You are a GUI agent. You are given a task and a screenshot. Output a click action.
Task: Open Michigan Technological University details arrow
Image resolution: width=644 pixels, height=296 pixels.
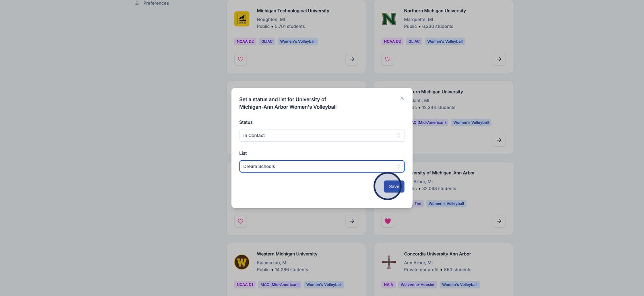click(352, 59)
